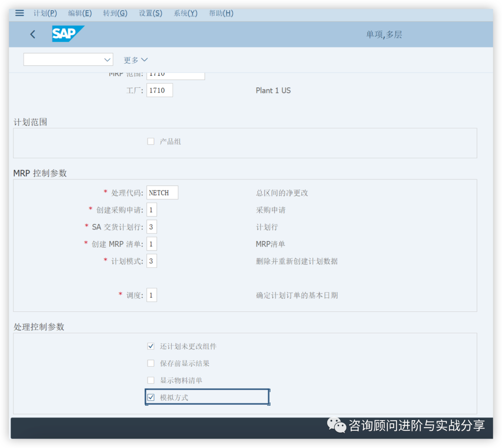Click the back navigation arrow
Viewport: 502px width, 448px height.
[x=32, y=34]
